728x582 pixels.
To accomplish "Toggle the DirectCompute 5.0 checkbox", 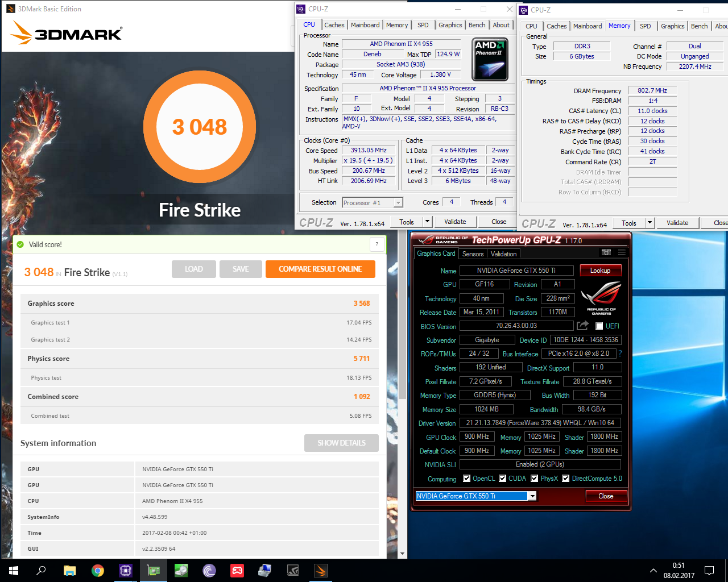I will pyautogui.click(x=566, y=479).
